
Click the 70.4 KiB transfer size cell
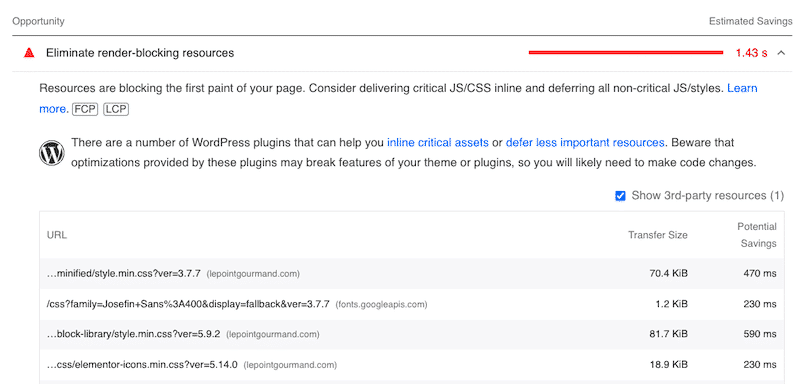coord(668,273)
